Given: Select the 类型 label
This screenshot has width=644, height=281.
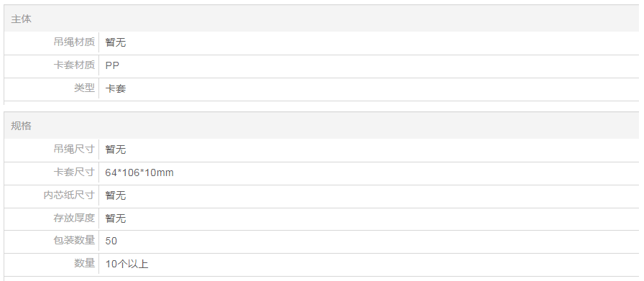Looking at the screenshot, I should 84,88.
